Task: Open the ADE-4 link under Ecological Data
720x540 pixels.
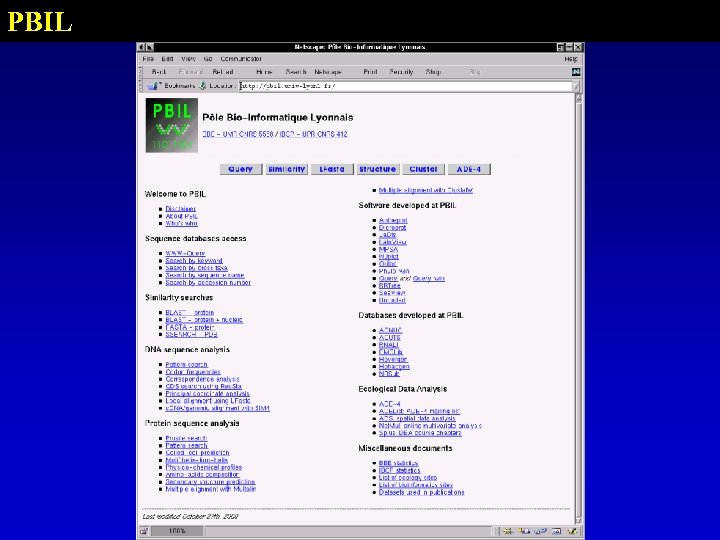Action: tap(389, 404)
